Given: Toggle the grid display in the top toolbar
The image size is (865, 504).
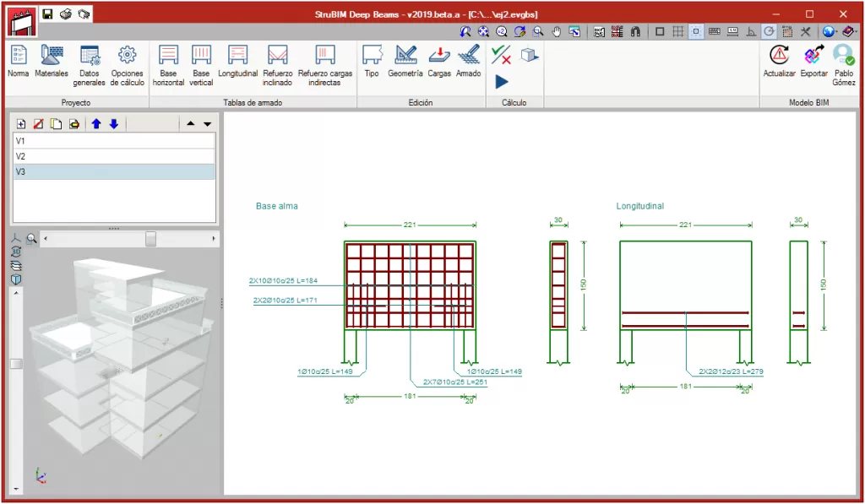Looking at the screenshot, I should tap(677, 31).
